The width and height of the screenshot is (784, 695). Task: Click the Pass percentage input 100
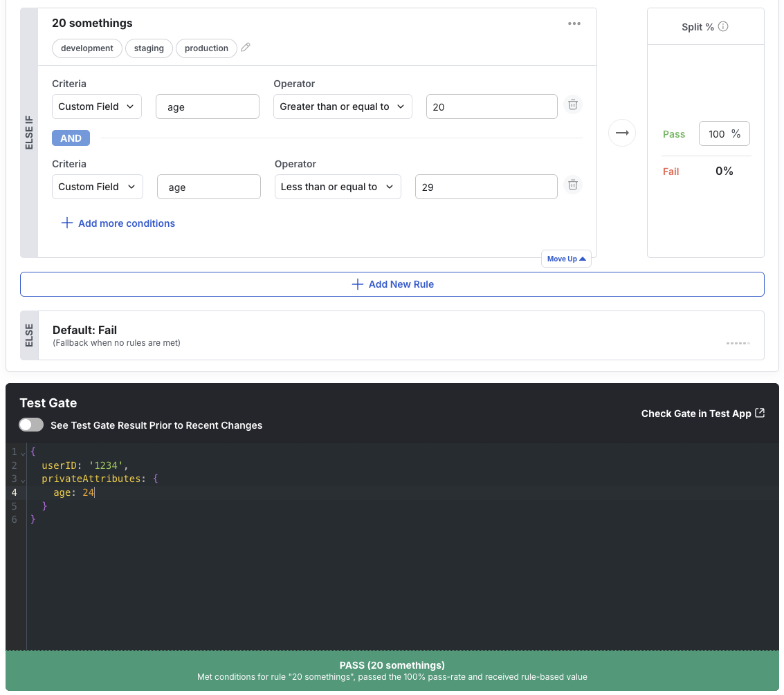coord(724,133)
